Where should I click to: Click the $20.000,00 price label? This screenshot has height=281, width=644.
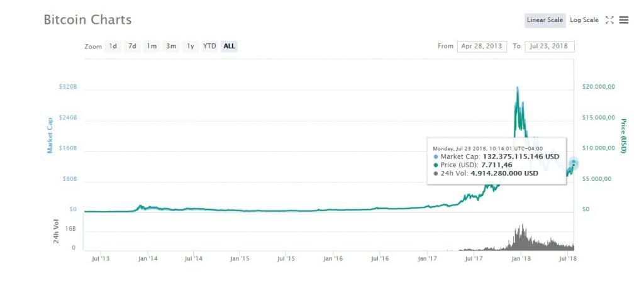599,87
